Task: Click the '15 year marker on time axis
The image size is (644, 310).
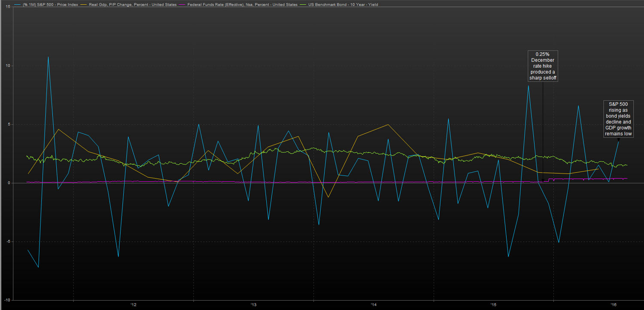Action: pyautogui.click(x=493, y=305)
